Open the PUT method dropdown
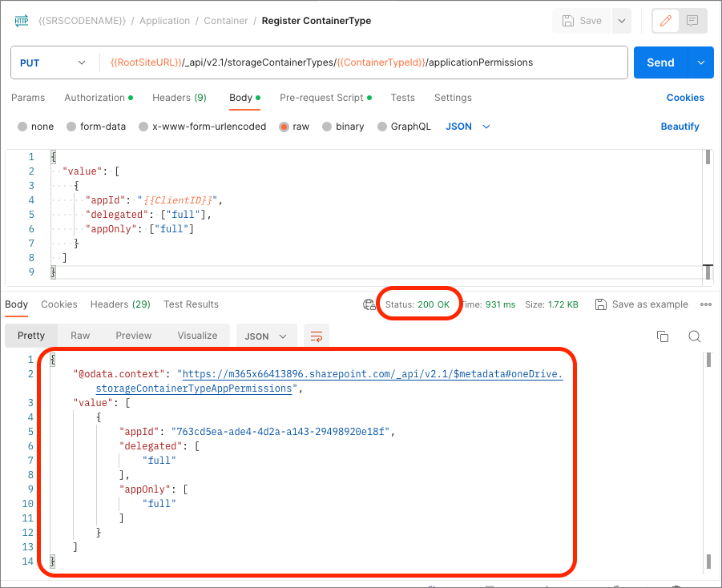Image resolution: width=722 pixels, height=588 pixels. pyautogui.click(x=54, y=62)
